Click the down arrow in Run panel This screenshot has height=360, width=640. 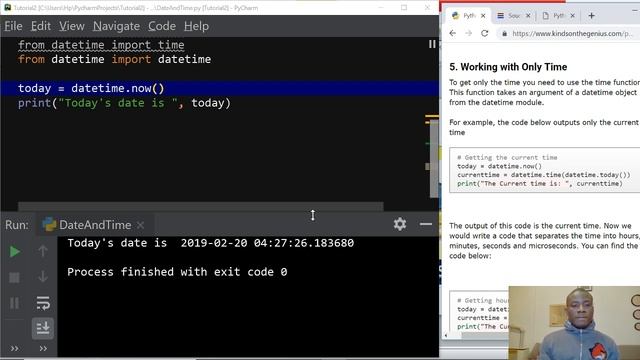43,277
